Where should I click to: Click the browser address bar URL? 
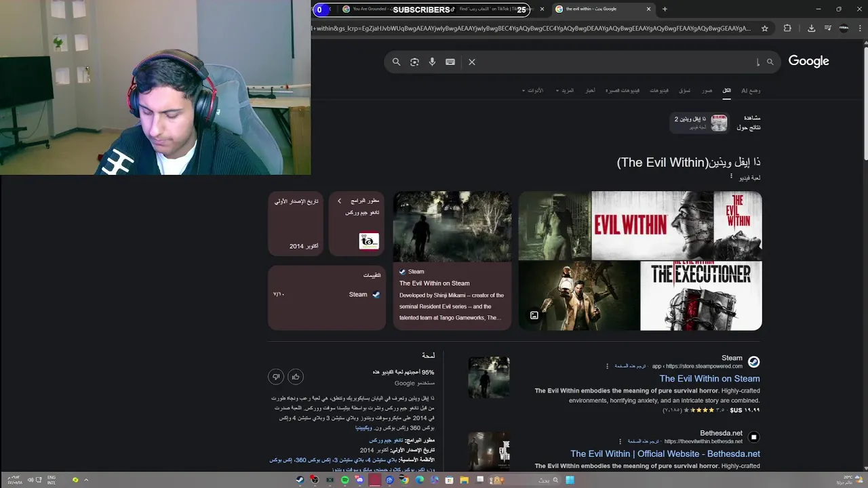click(x=532, y=28)
